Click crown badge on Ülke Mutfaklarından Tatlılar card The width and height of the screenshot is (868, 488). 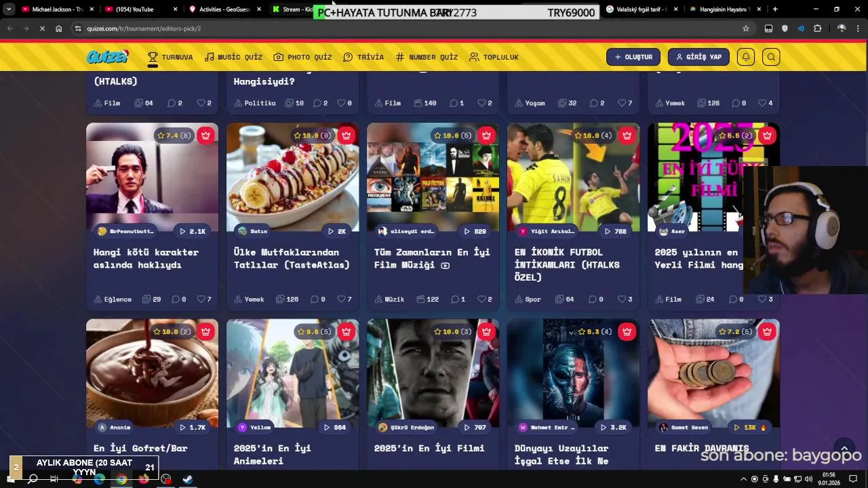346,136
